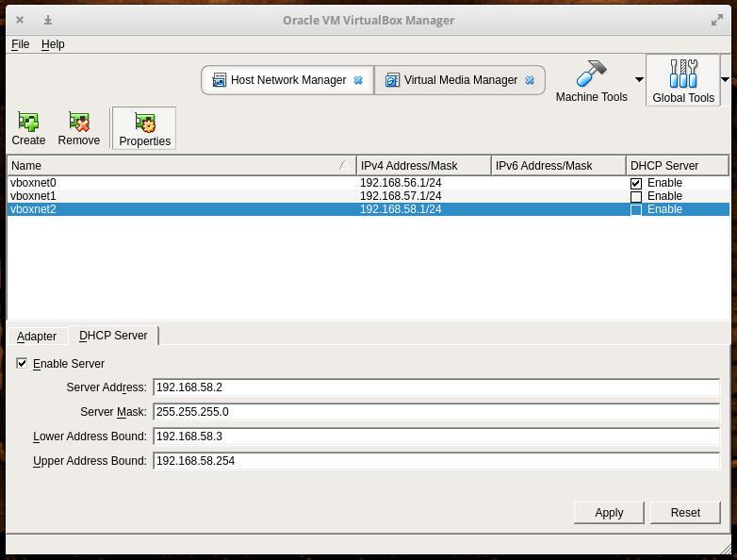Click the Reset button

[685, 513]
